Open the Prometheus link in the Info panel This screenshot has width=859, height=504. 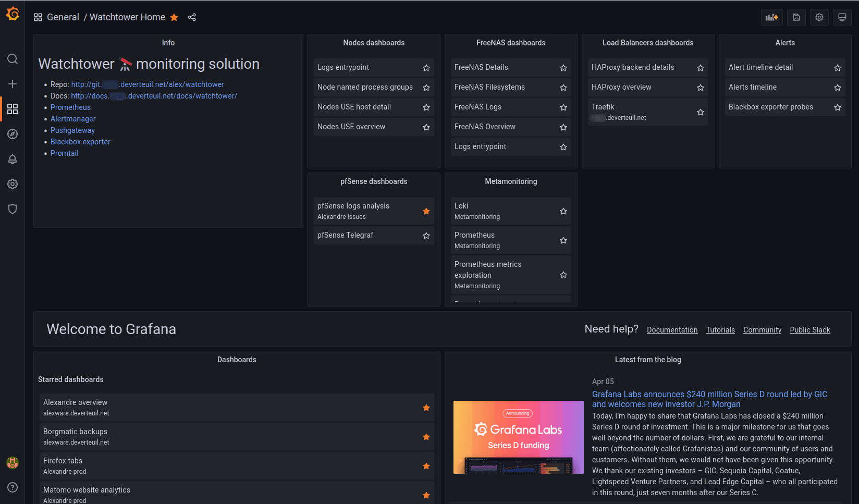click(70, 107)
